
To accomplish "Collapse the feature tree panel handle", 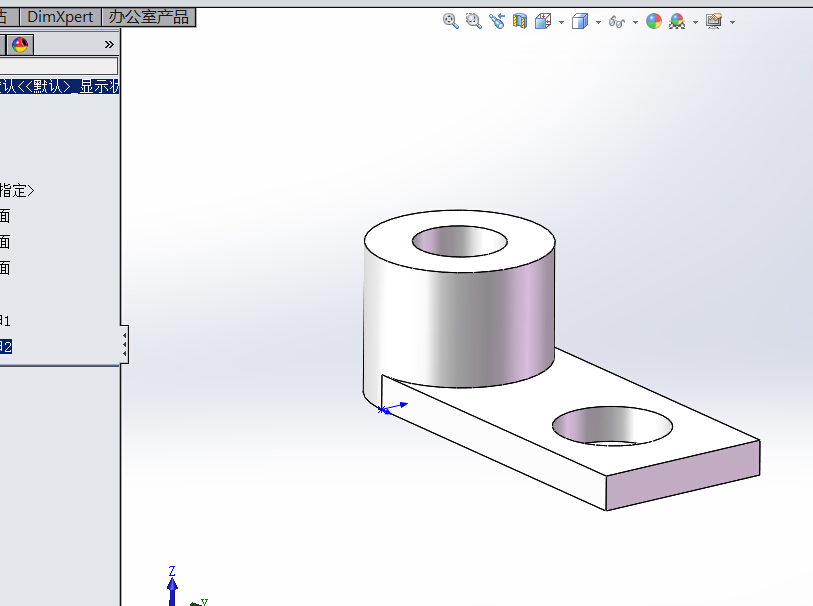I will [124, 345].
